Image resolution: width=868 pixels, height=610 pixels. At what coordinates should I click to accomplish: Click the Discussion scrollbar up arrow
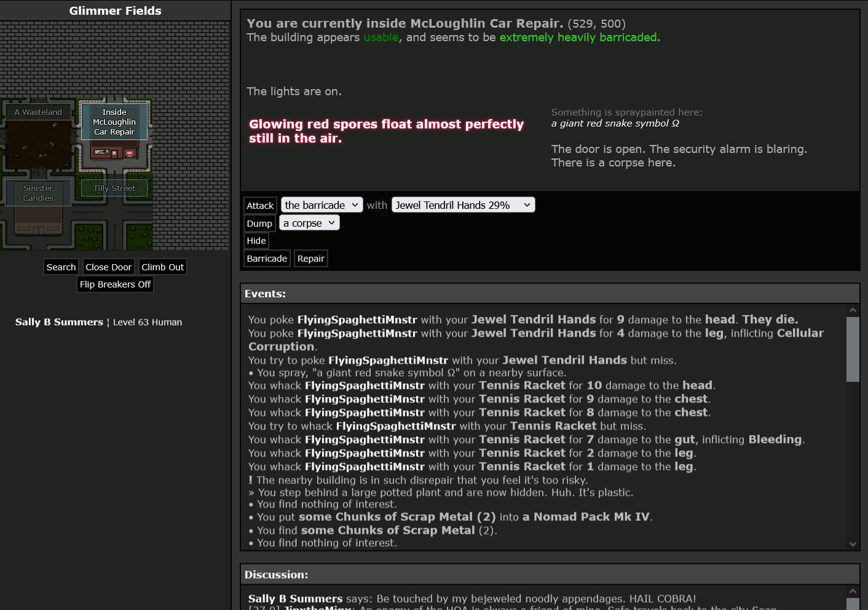pos(853,591)
